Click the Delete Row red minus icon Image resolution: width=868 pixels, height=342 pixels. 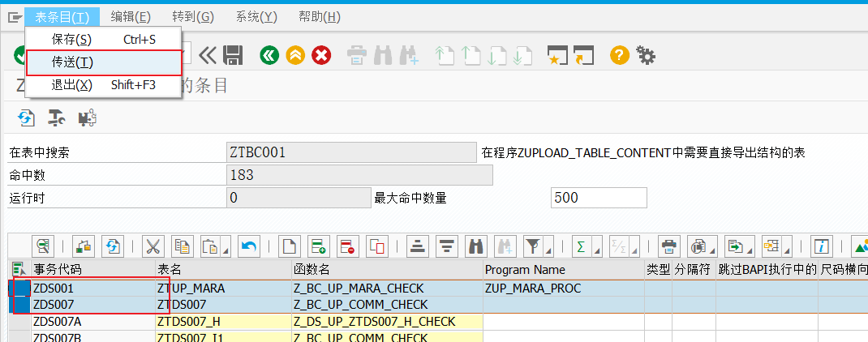point(347,246)
